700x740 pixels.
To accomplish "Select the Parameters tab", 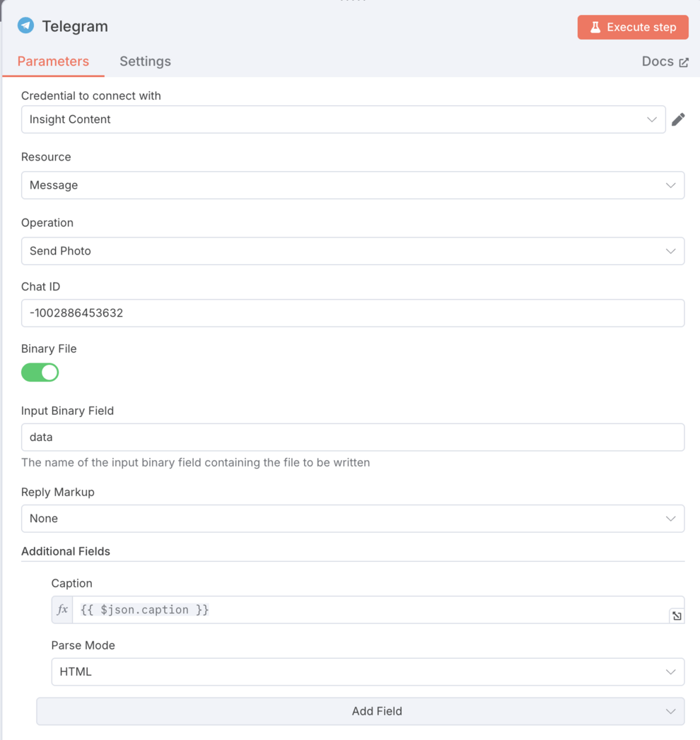I will [53, 61].
